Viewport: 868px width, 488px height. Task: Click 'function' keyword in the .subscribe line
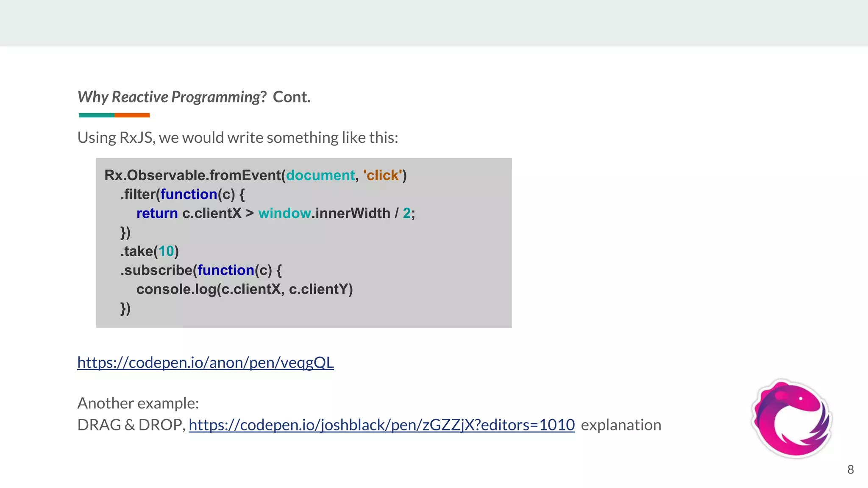pyautogui.click(x=225, y=270)
